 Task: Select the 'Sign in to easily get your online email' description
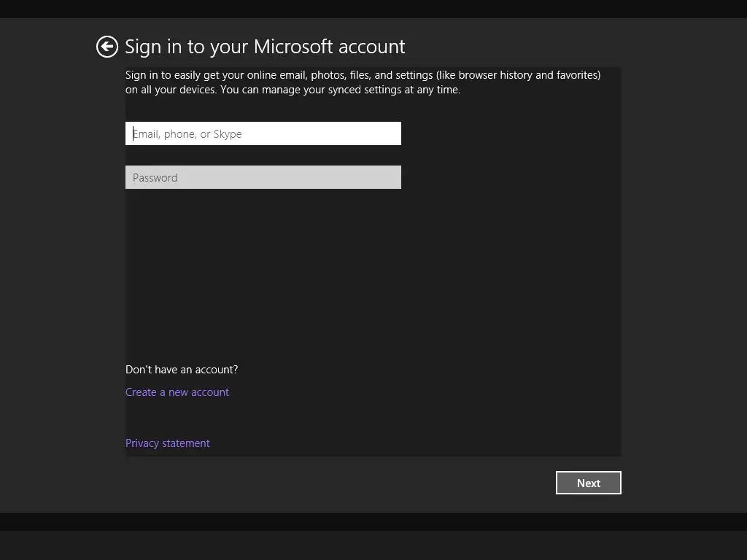point(363,82)
